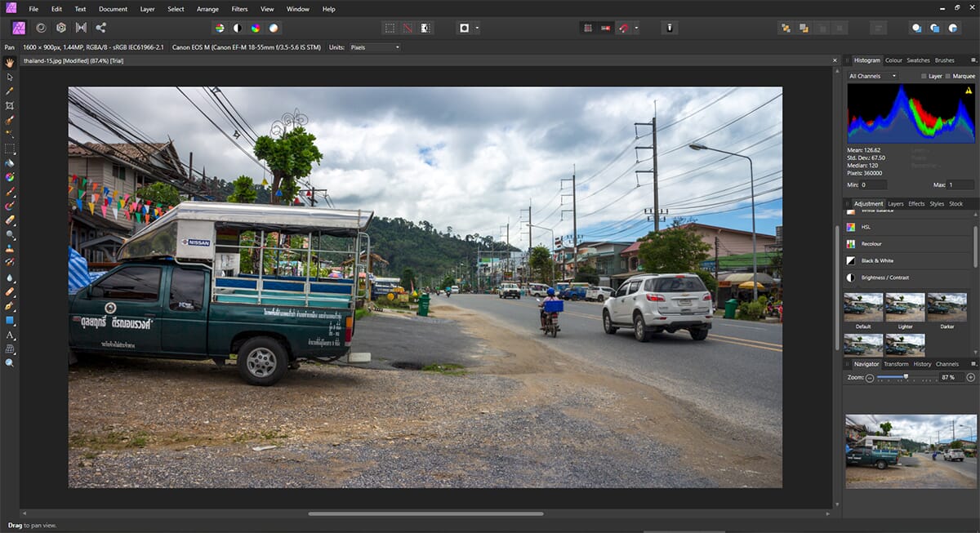
Task: Open the All Channels dropdown
Action: pos(873,76)
